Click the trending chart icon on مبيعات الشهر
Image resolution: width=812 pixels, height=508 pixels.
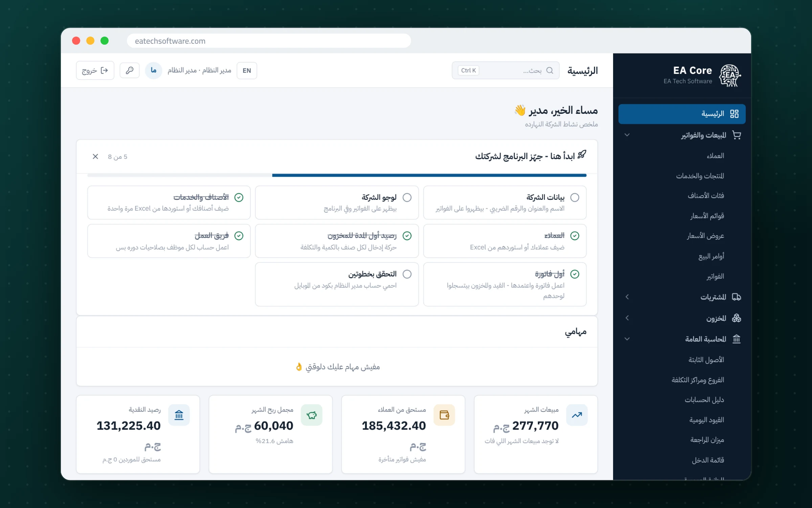577,415
